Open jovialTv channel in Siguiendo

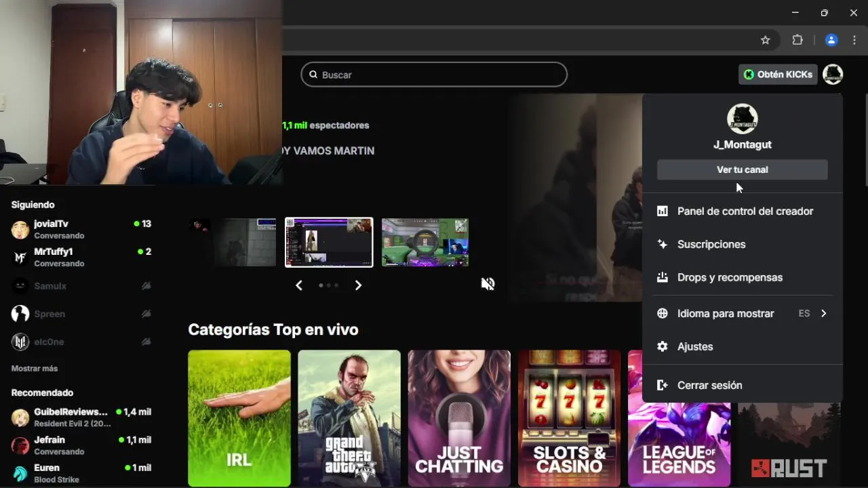[81, 230]
